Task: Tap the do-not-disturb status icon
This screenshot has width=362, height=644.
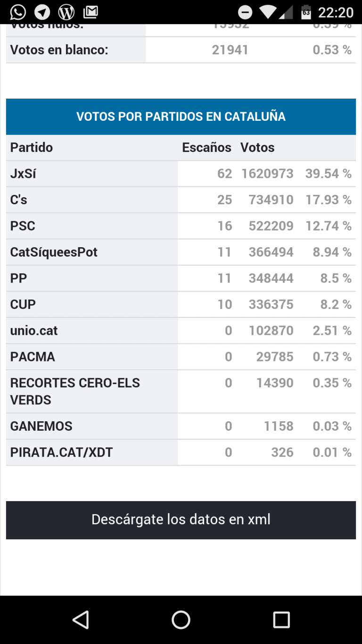Action: (x=245, y=12)
